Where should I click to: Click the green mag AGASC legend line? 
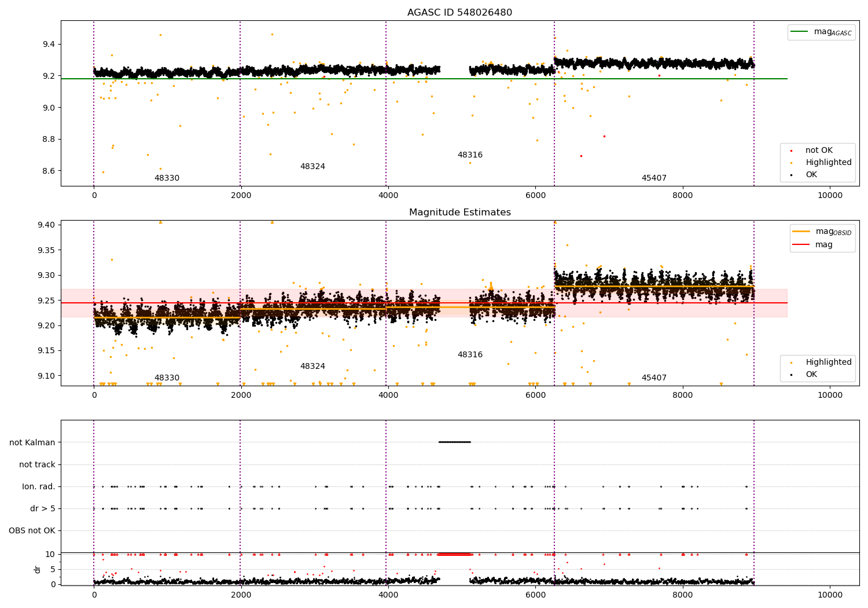pos(799,32)
